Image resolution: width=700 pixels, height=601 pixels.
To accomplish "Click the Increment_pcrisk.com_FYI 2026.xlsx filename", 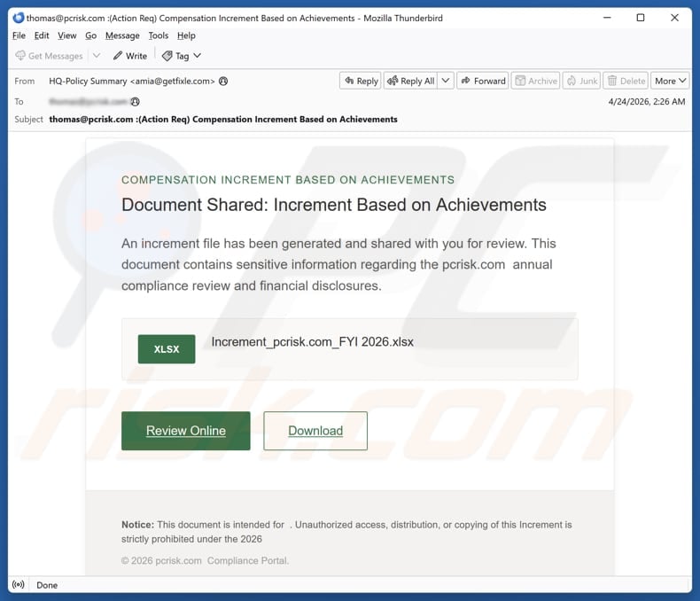I will (313, 342).
